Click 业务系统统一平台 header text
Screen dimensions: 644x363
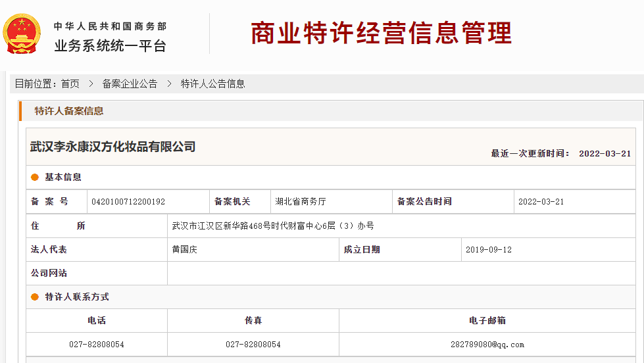pyautogui.click(x=110, y=46)
